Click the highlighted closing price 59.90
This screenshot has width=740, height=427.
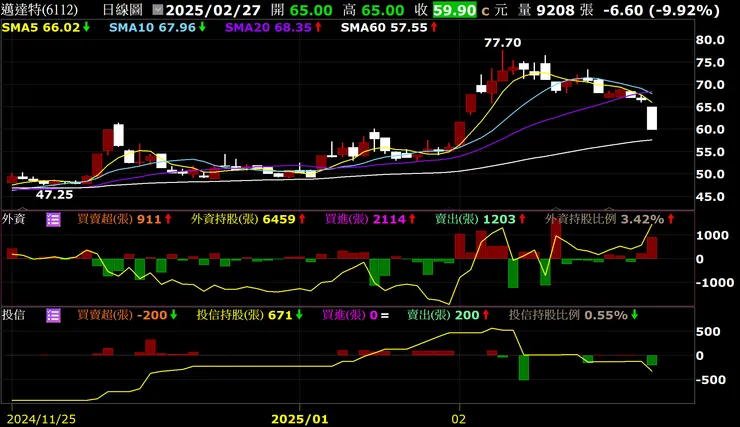pyautogui.click(x=454, y=10)
